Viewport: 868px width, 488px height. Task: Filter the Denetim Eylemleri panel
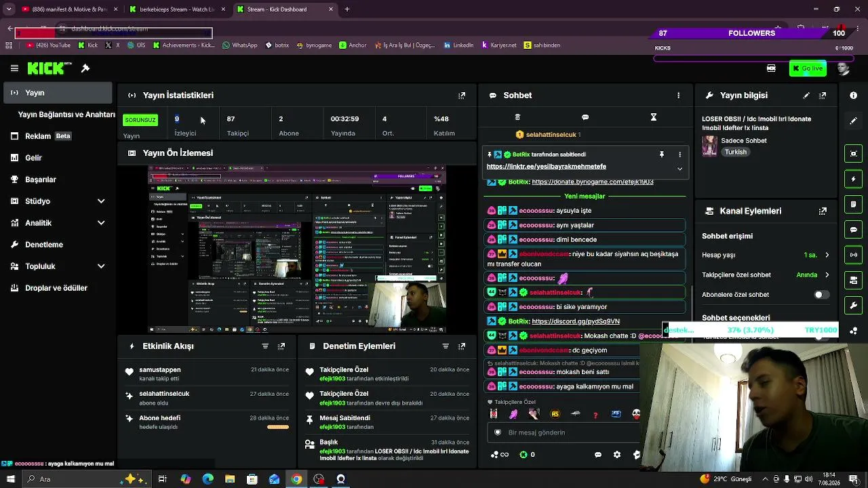446,346
